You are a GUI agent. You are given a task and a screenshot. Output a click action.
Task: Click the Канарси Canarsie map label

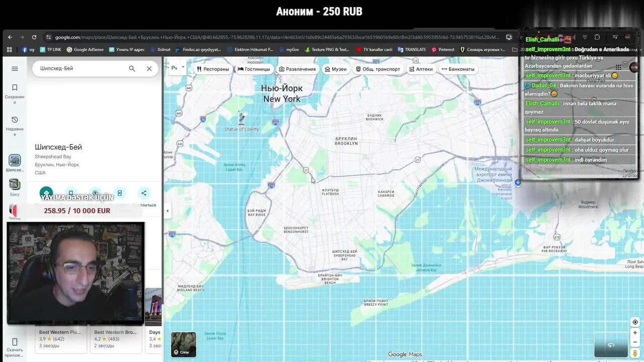[386, 194]
